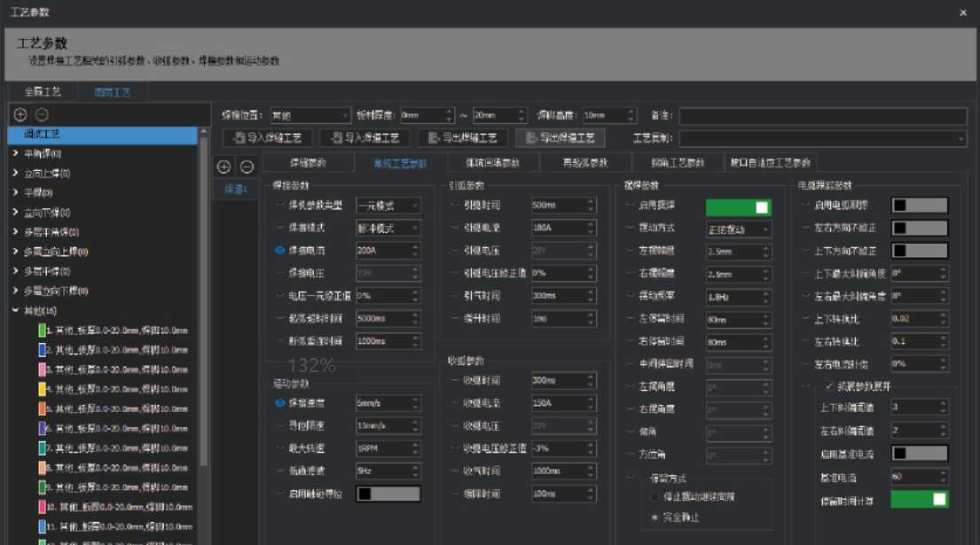Click the stepper arrows on the 1.8Hz field
This screenshot has height=545, width=980.
(765, 297)
